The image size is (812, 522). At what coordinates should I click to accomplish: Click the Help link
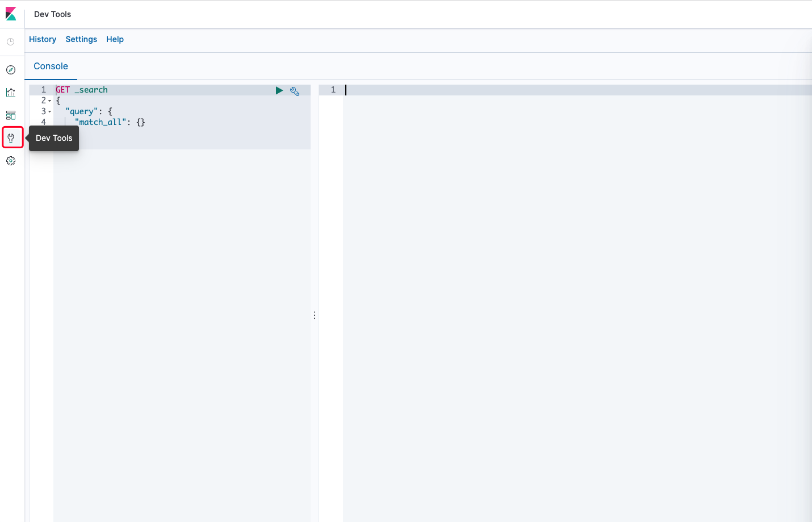115,39
